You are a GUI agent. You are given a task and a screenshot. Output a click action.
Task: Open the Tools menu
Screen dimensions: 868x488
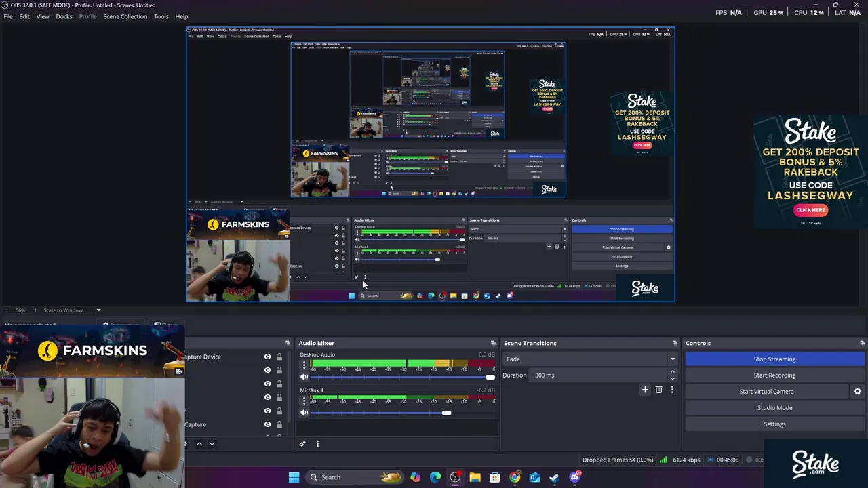pyautogui.click(x=161, y=16)
